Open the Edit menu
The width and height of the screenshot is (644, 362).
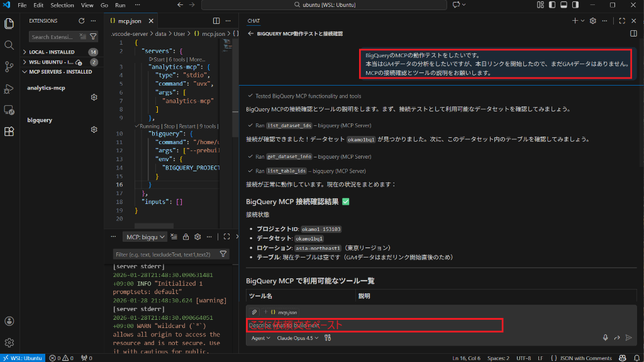[38, 5]
